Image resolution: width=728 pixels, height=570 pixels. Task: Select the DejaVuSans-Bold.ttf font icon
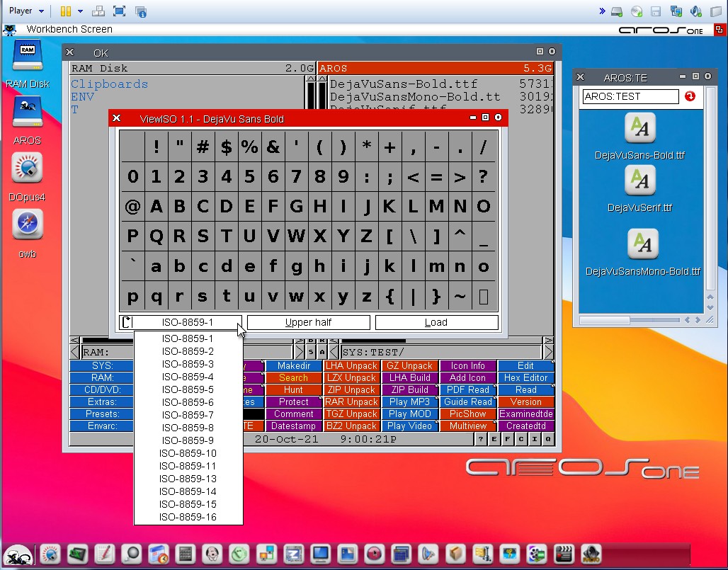click(640, 129)
